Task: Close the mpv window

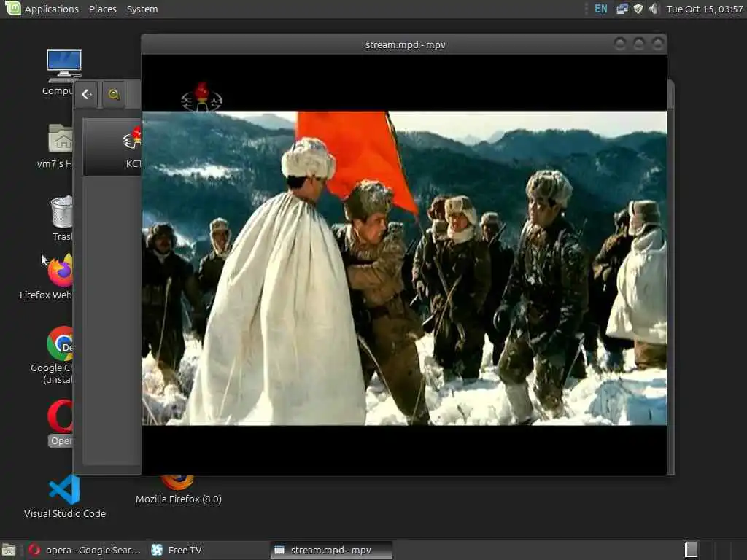Action: 658,44
